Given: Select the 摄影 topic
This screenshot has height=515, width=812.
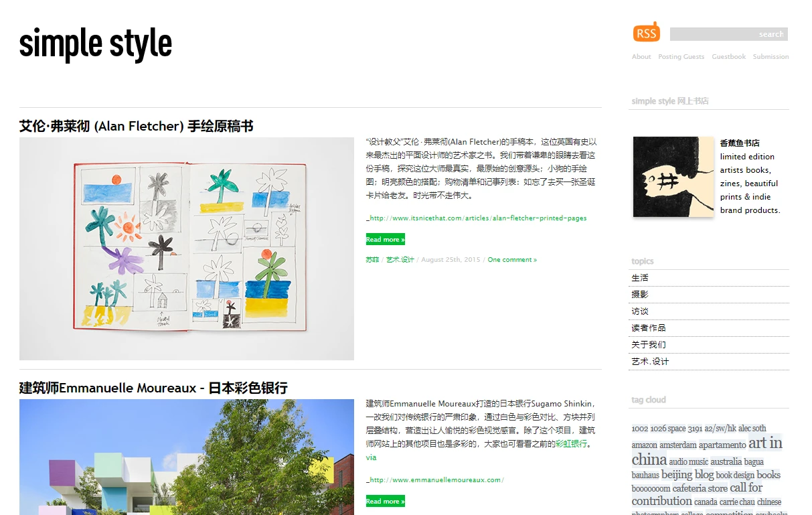Looking at the screenshot, I should pos(640,295).
